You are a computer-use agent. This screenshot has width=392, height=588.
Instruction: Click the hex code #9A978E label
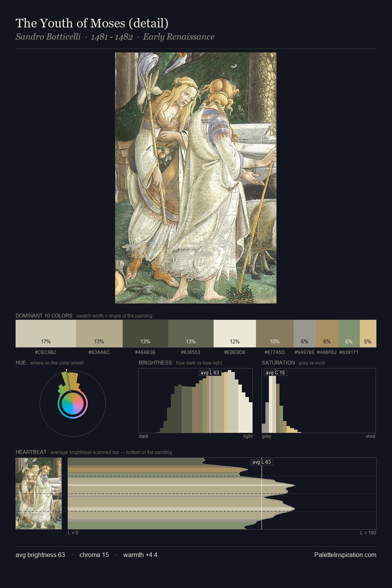305,352
